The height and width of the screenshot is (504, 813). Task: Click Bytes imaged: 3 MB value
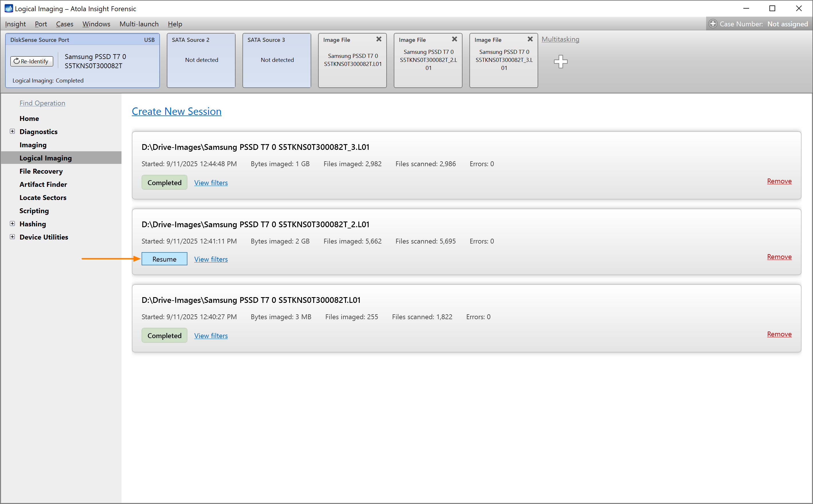[x=281, y=317]
